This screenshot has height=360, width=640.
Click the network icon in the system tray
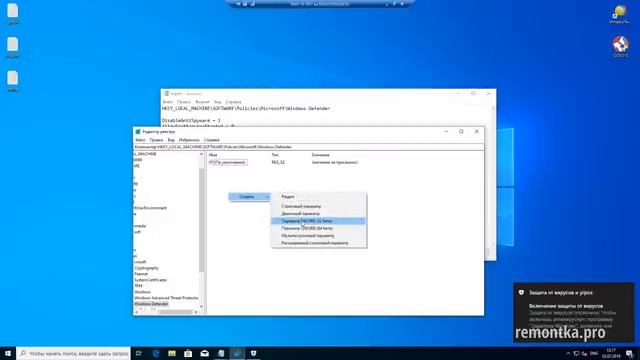click(x=576, y=353)
